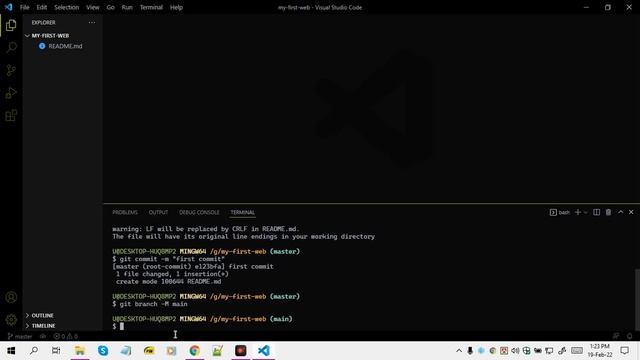Open the File menu
The image size is (640, 360).
[x=24, y=7]
